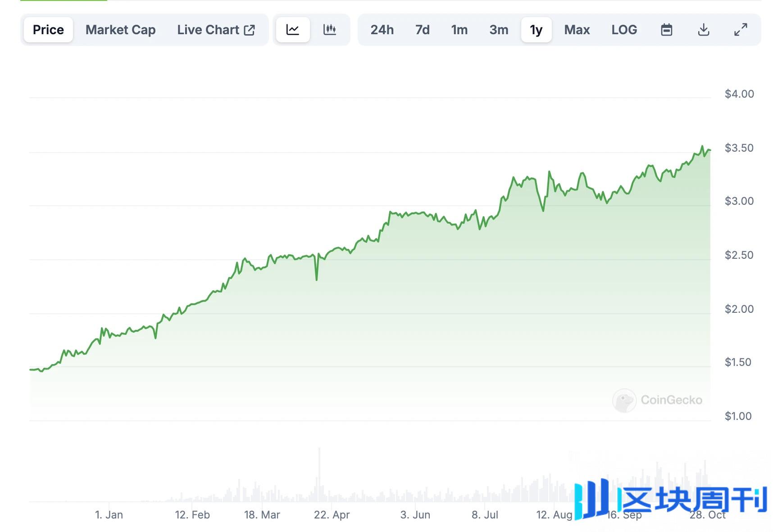The width and height of the screenshot is (782, 532).
Task: Click the $2.00 axis label
Action: point(739,309)
